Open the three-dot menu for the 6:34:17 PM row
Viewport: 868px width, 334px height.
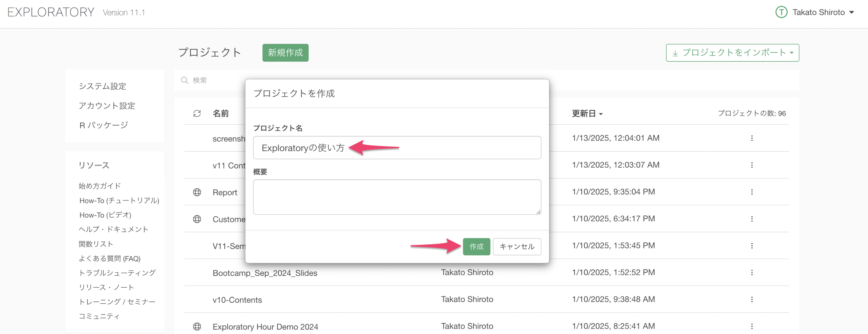click(x=752, y=219)
